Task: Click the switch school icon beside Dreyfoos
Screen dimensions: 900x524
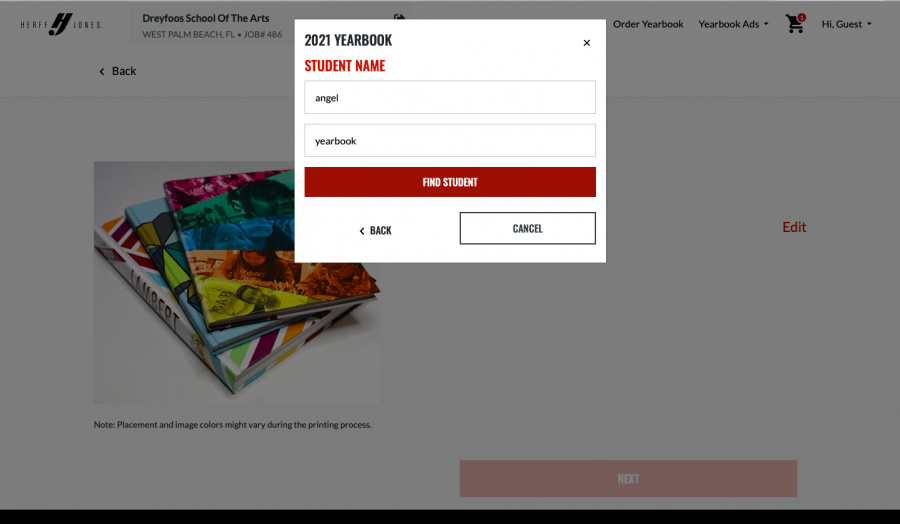Action: [399, 17]
